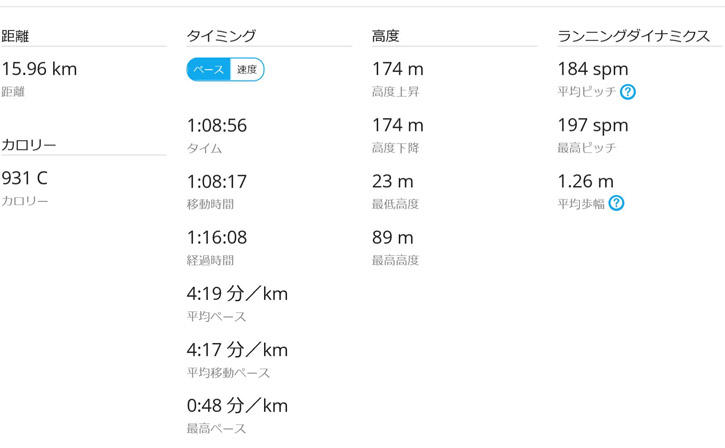Screen dimensions: 725x448
Task: Click the カロリー section header
Action: coord(28,145)
